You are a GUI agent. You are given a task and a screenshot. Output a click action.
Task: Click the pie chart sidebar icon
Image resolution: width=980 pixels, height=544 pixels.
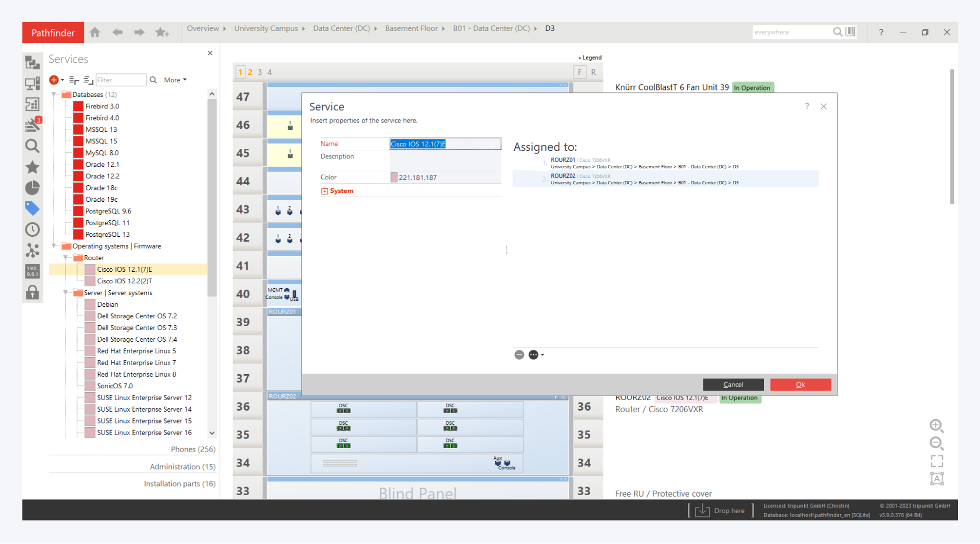point(32,188)
